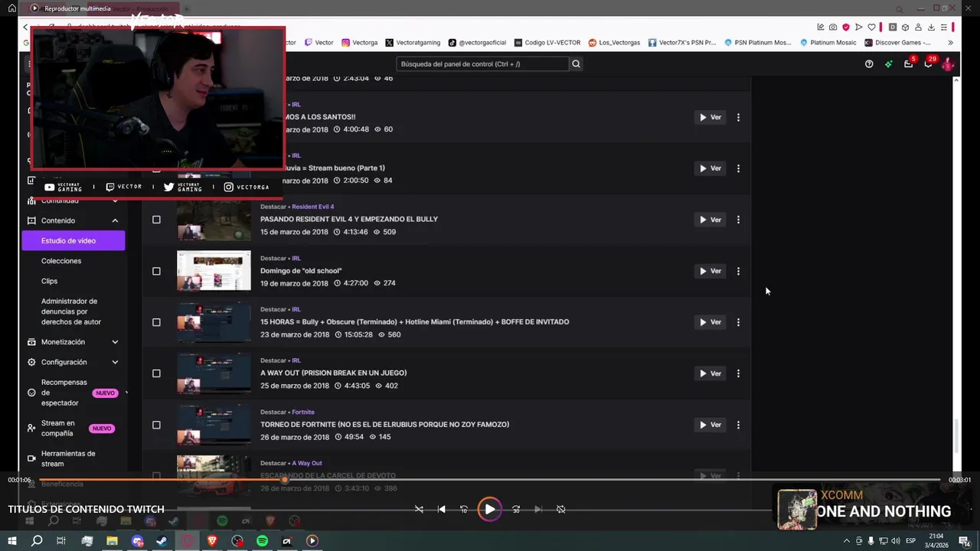Open Recompensas de espectador in sidebar
Image resolution: width=980 pixels, height=551 pixels.
pos(64,393)
